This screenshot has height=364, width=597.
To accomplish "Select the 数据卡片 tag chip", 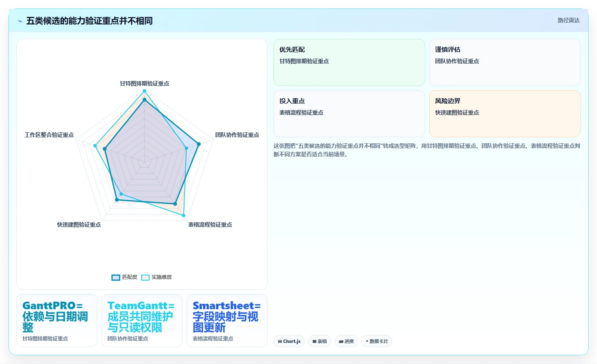I will [377, 341].
